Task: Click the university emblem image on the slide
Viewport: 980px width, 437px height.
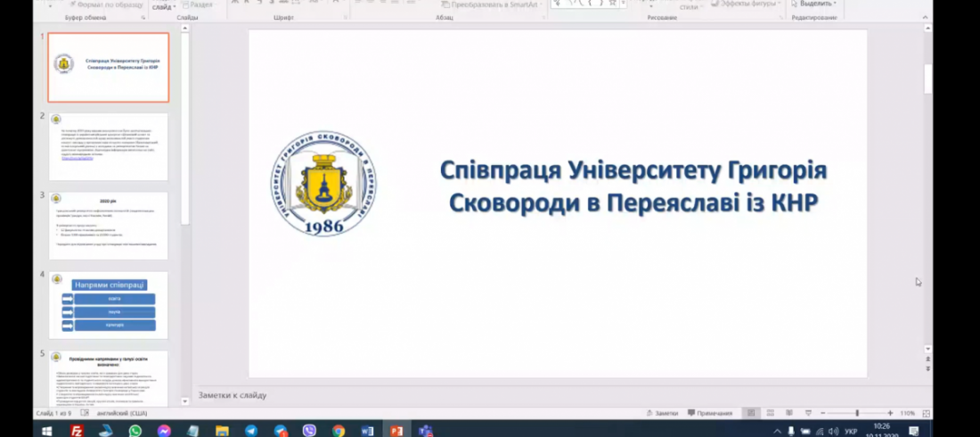Action: (323, 184)
